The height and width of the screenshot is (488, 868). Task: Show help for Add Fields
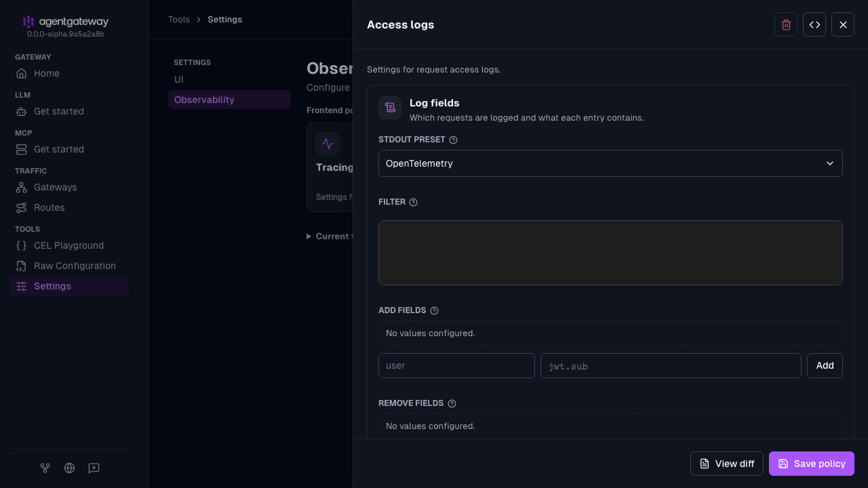pyautogui.click(x=435, y=310)
